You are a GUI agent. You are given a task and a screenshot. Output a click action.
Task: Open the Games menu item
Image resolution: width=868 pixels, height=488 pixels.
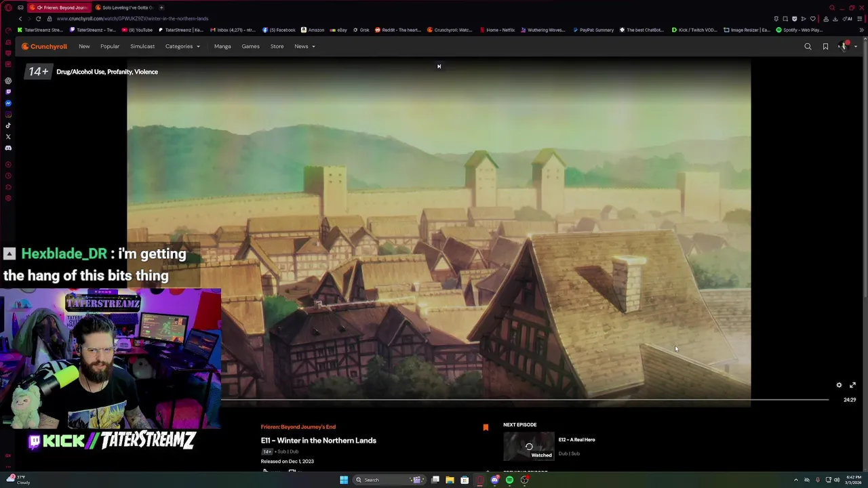[250, 47]
